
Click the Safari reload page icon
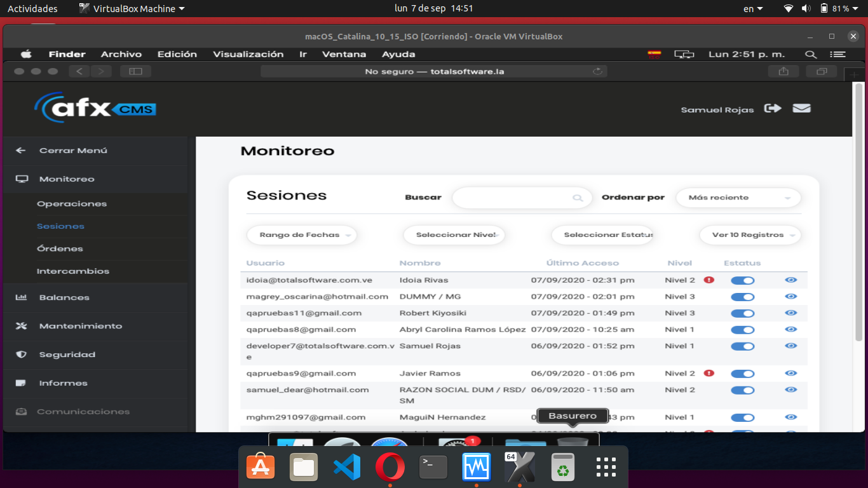pos(597,72)
